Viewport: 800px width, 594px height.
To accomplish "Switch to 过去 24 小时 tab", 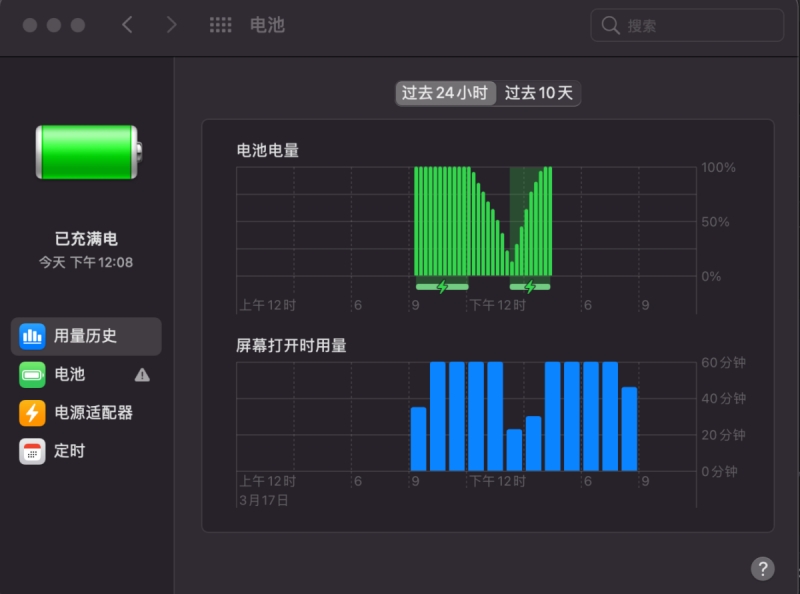I will 445,93.
